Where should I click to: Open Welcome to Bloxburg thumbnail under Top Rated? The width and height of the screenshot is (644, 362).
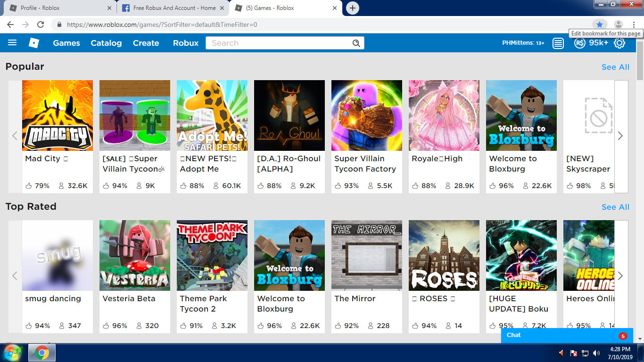point(289,255)
